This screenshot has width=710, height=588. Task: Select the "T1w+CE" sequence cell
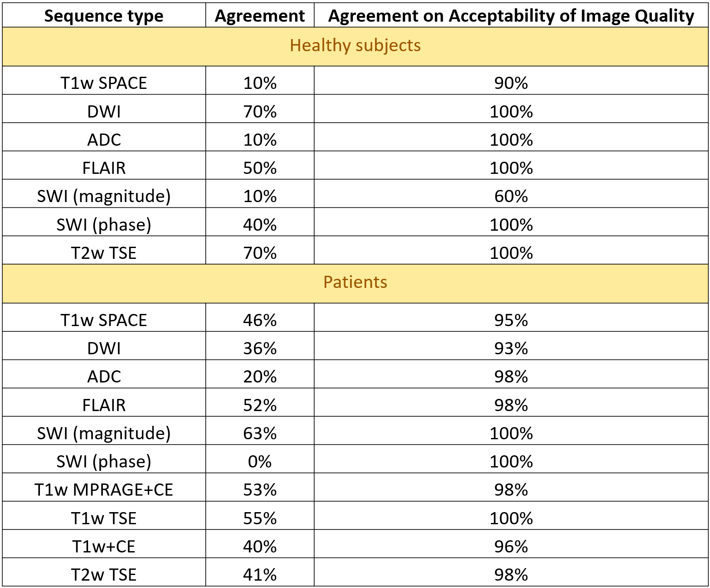point(104,546)
